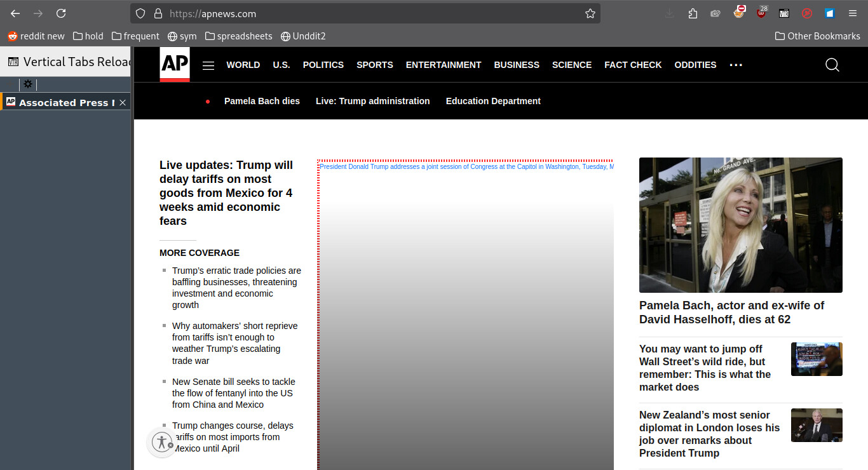This screenshot has width=868, height=470.
Task: Open the POLITICS section
Action: [323, 65]
